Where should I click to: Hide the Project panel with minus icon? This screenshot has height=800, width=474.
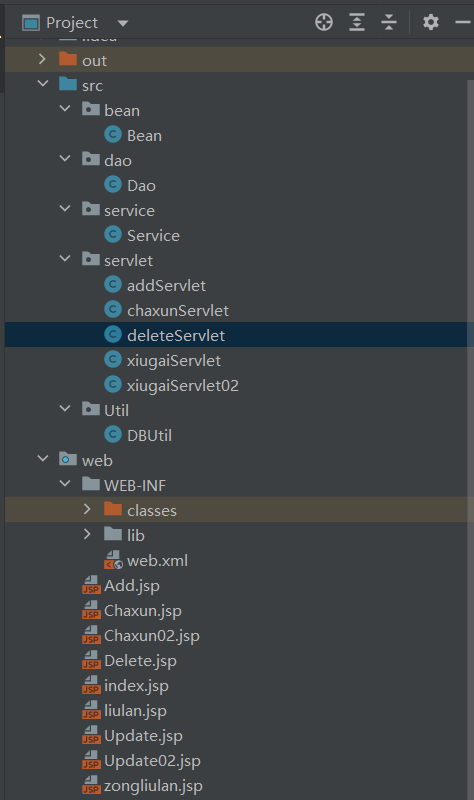tap(463, 22)
